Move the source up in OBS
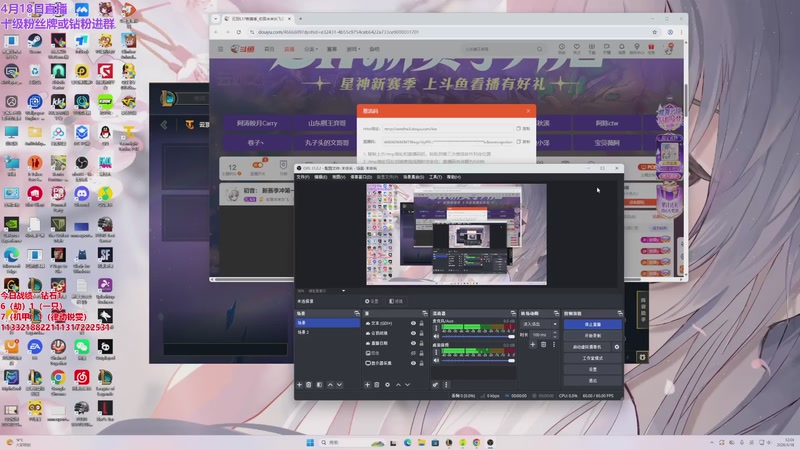Screen dimensions: 800x450 (x=398, y=385)
